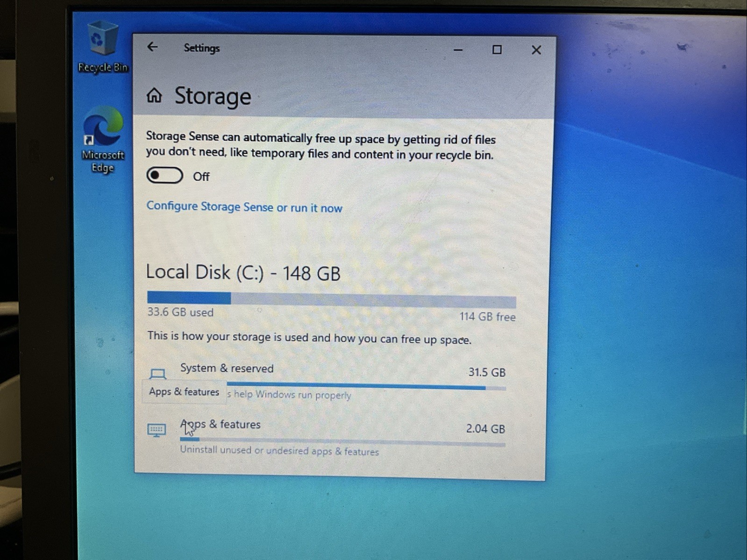This screenshot has height=560, width=747.
Task: Click the System & reserved computer icon
Action: coord(158,374)
